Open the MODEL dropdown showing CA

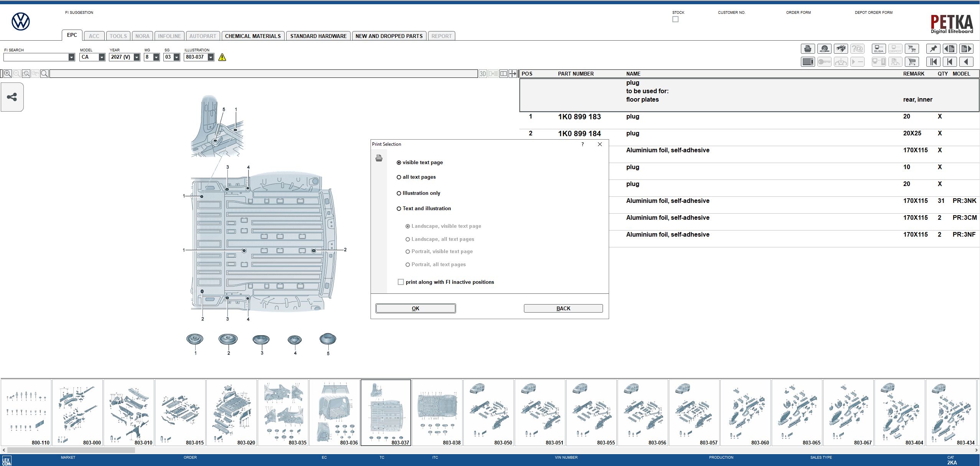[x=102, y=57]
